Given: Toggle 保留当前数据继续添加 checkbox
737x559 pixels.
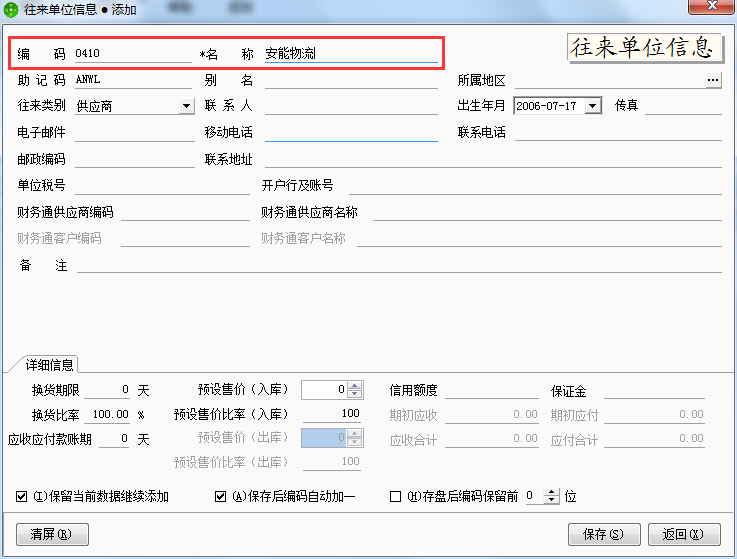Looking at the screenshot, I should pyautogui.click(x=22, y=496).
